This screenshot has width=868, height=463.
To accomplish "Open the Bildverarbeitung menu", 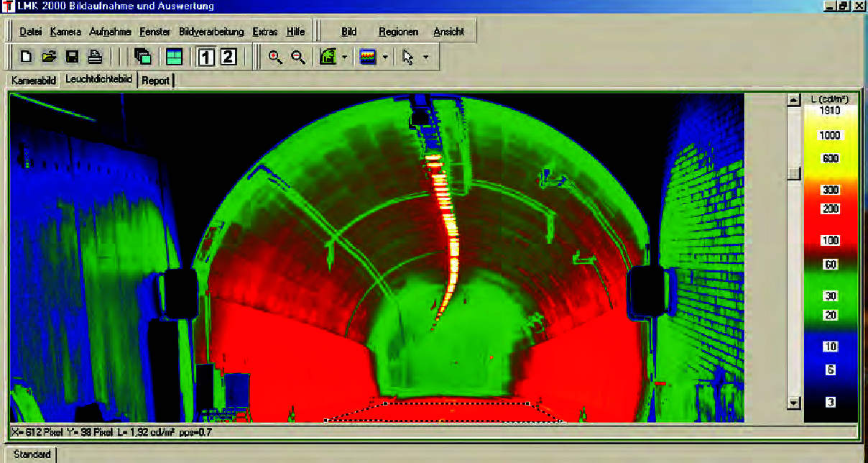I will 211,32.
